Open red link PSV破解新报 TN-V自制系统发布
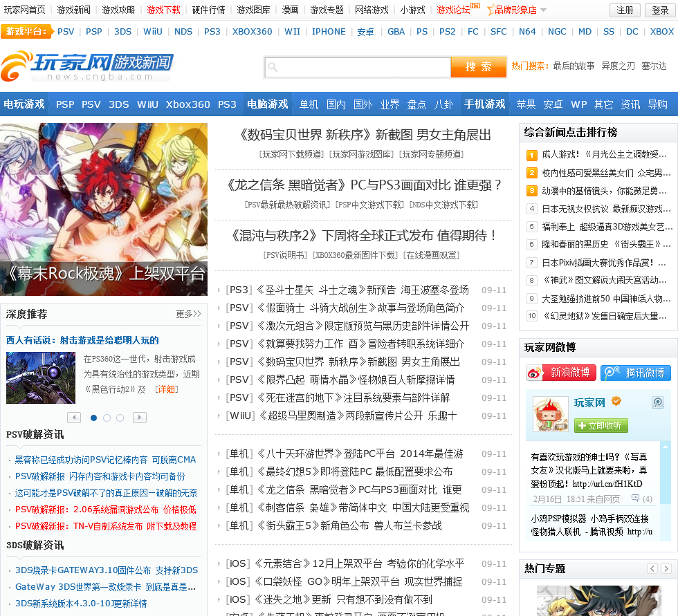Image resolution: width=678 pixels, height=616 pixels. pos(106,526)
